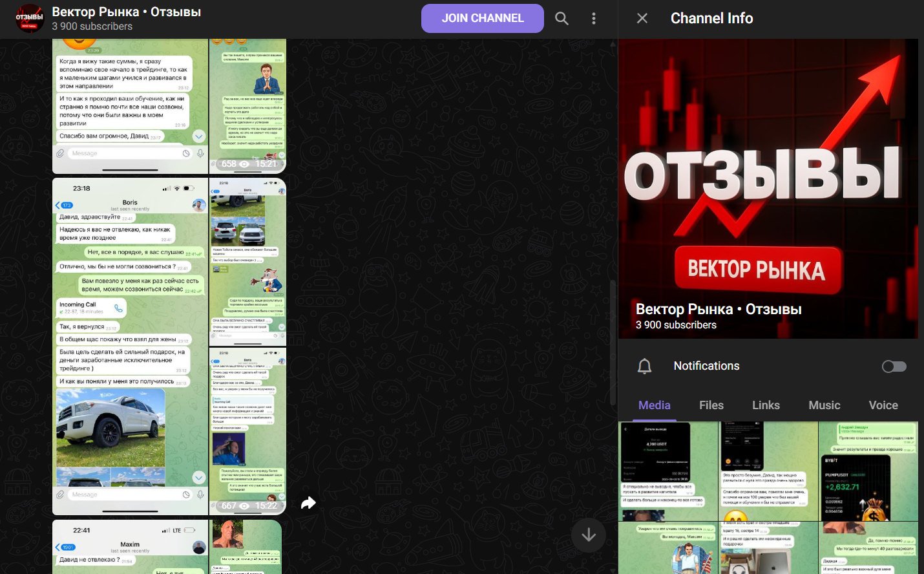The image size is (924, 574).
Task: Join the channel with JOIN CHANNEL button
Action: (x=483, y=18)
